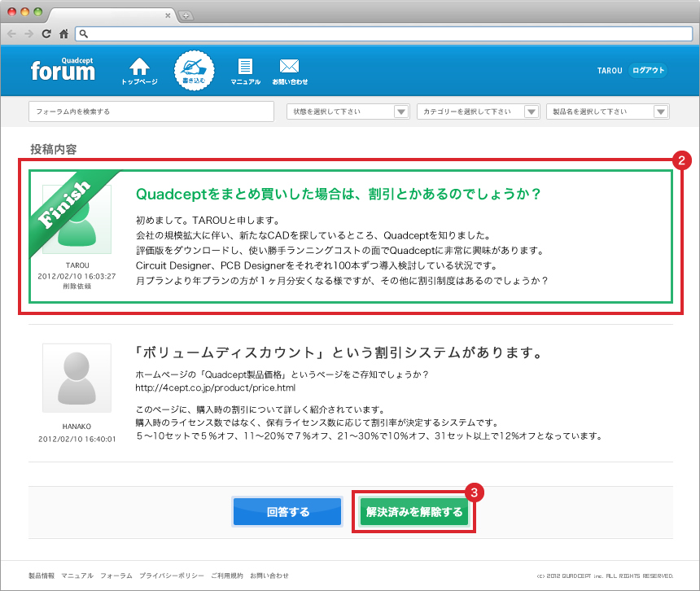Go to top page home icon

click(139, 71)
